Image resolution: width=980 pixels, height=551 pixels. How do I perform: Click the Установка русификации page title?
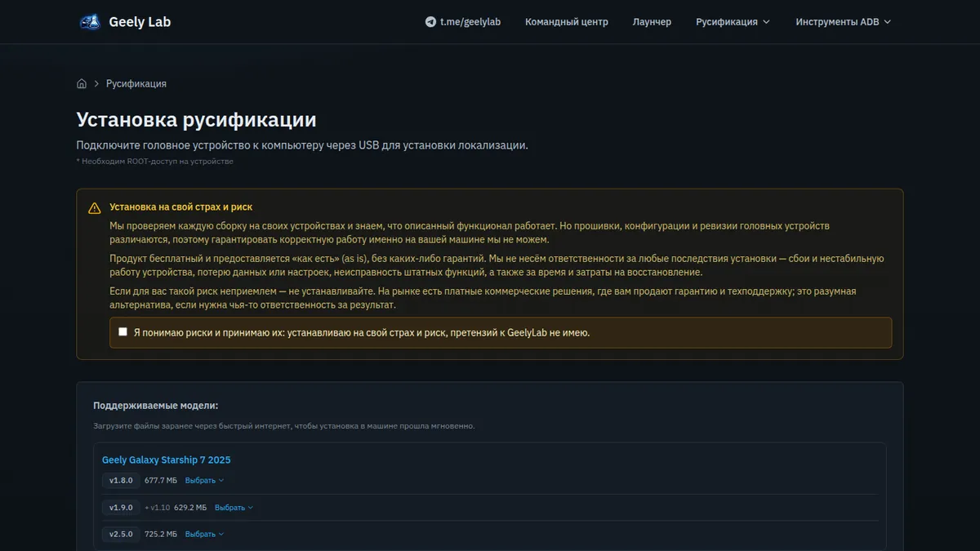(x=196, y=119)
